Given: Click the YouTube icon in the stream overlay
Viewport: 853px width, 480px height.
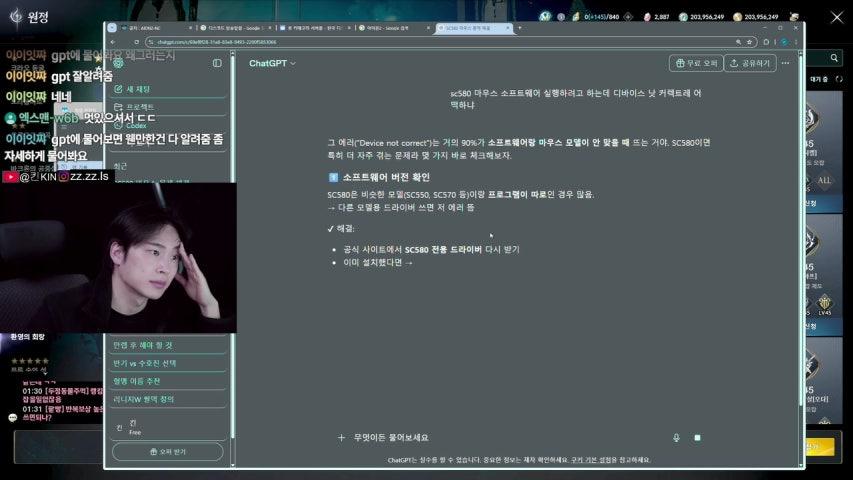Looking at the screenshot, I should click(10, 177).
